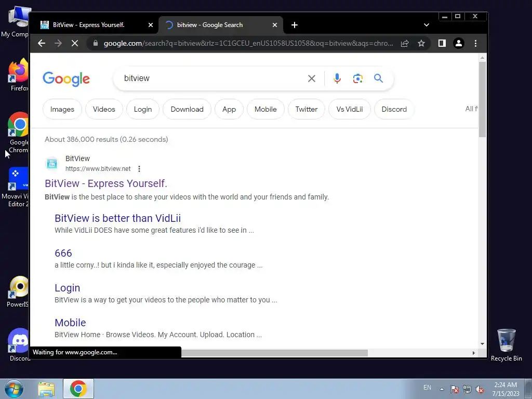
Task: Open the network icon in the system tray
Action: (x=467, y=389)
